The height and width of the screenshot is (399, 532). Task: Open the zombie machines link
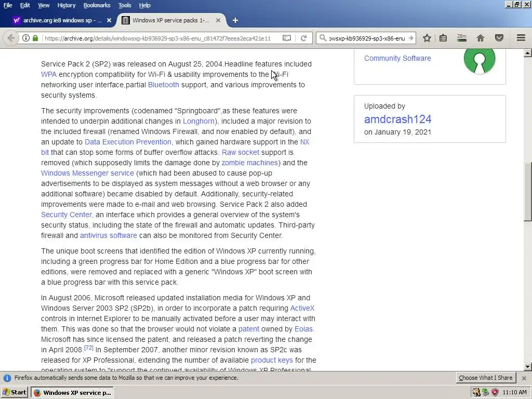250,163
